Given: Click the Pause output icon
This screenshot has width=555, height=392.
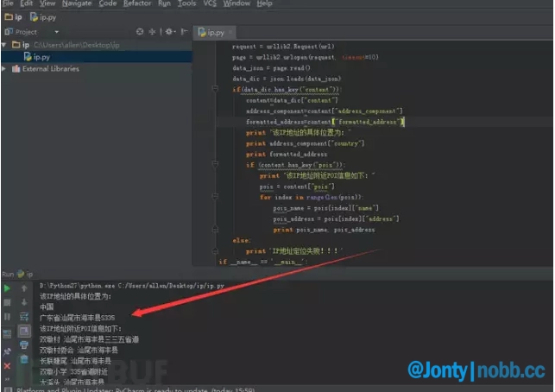Looking at the screenshot, I should 8,317.
